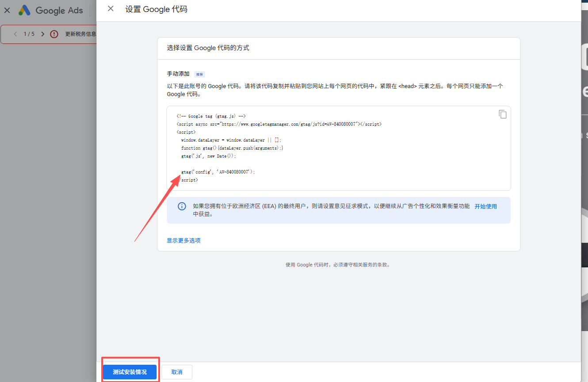588x382 pixels.
Task: Click the red alert warning icon
Action: 54,34
